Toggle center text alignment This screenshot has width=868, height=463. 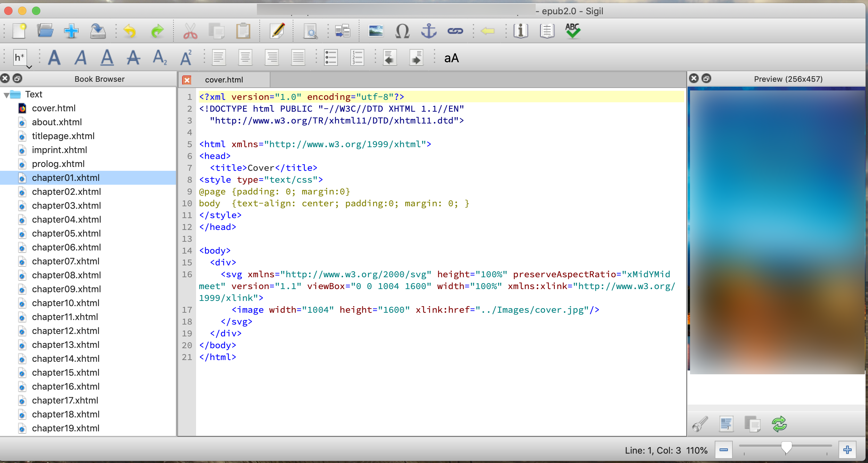tap(245, 58)
